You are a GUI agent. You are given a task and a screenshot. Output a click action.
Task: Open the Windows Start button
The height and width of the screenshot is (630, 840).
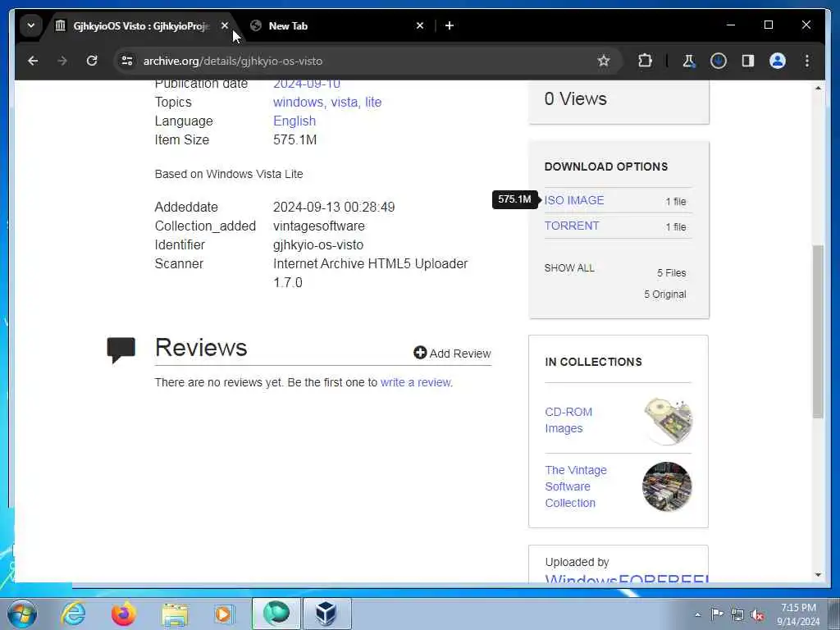click(21, 614)
